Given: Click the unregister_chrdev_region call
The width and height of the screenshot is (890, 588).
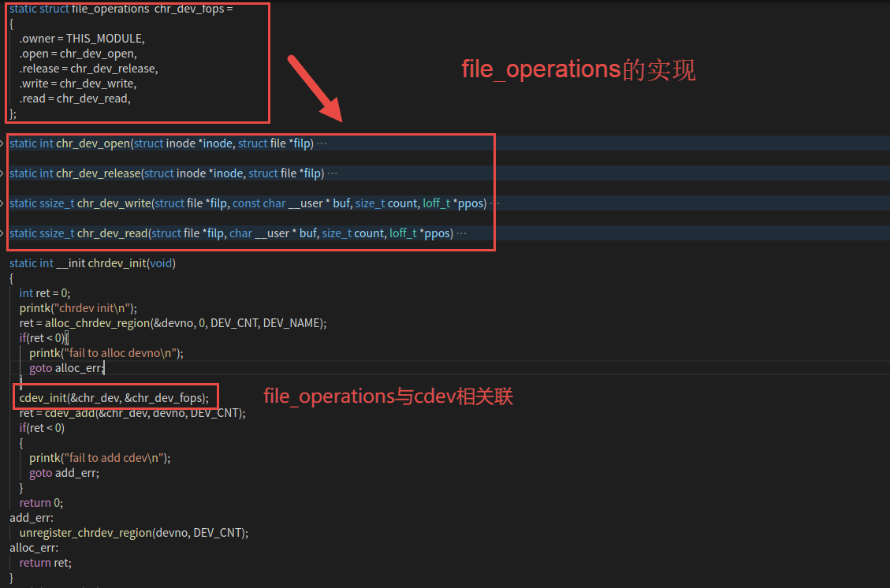Looking at the screenshot, I should (x=134, y=533).
